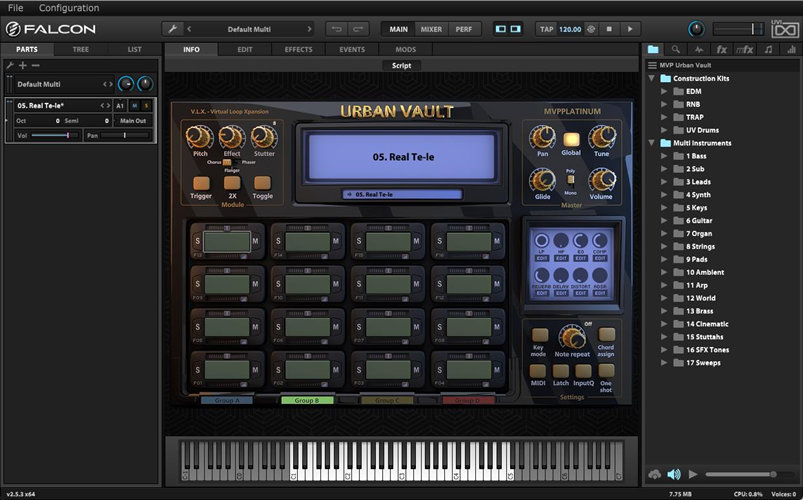Click the cloud icon at browser bottom
Screen dimensions: 803x500
click(x=654, y=474)
